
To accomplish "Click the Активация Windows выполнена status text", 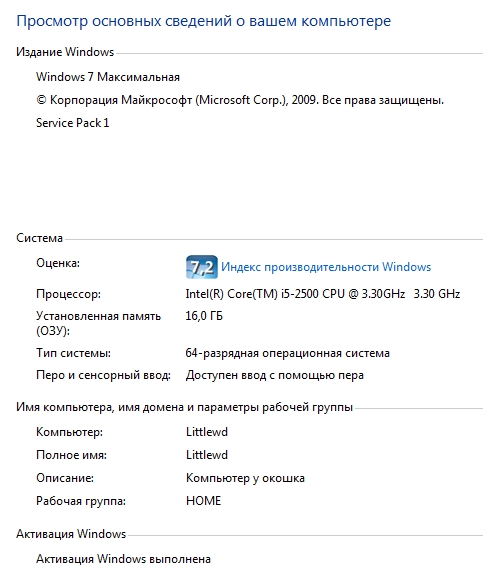I will point(123,559).
